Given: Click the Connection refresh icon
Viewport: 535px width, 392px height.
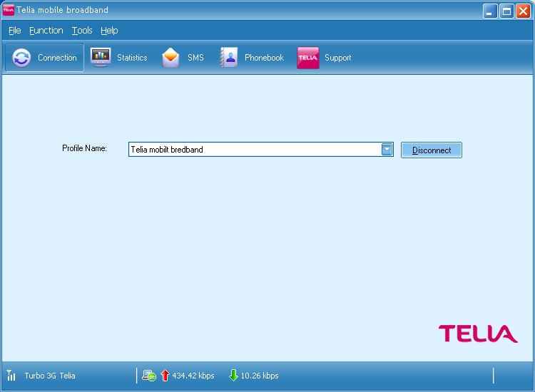Looking at the screenshot, I should tap(21, 58).
